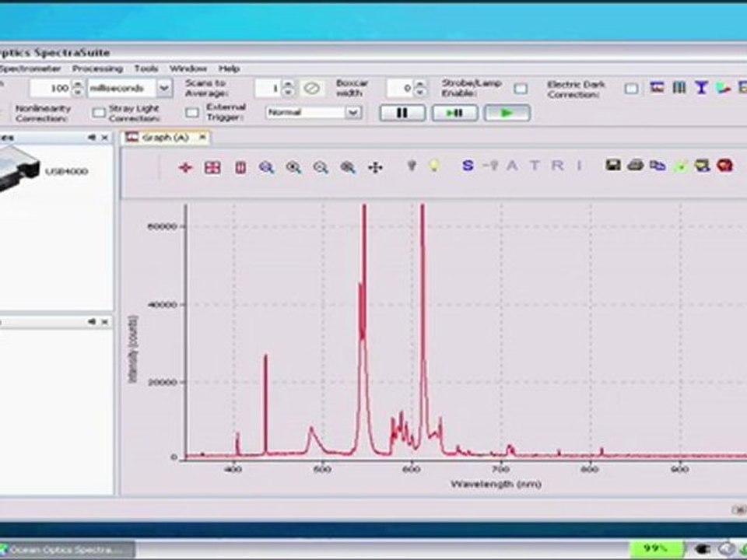Click the power plug icon in system tray
Screen dimensions: 747x560
pos(702,549)
